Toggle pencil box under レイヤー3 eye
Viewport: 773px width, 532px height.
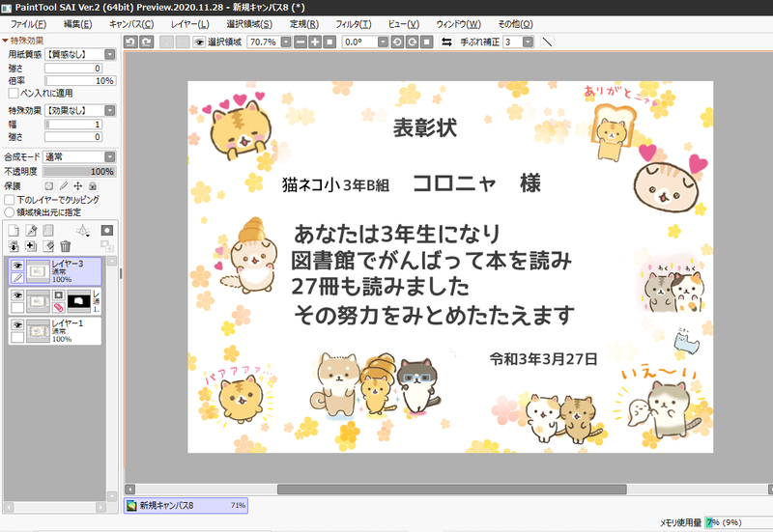pyautogui.click(x=17, y=278)
